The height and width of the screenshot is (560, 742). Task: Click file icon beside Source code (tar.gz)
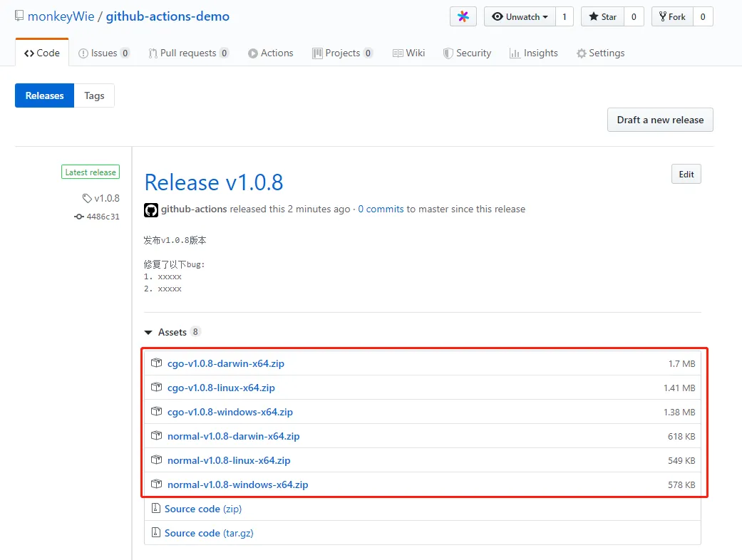[155, 533]
